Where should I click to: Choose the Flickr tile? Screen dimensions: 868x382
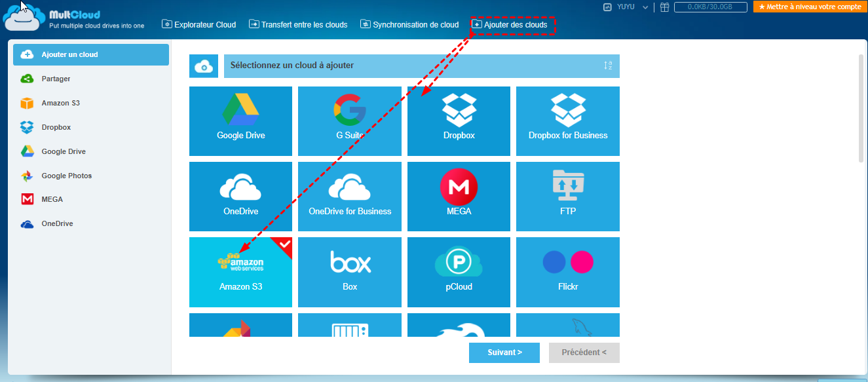[x=568, y=272]
